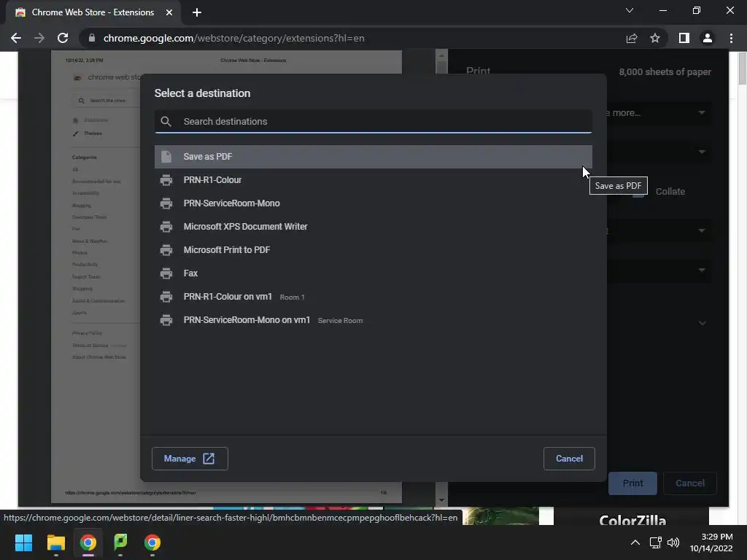Click the web page vertical scrollbar thumb
The width and height of the screenshot is (747, 560).
point(742,69)
